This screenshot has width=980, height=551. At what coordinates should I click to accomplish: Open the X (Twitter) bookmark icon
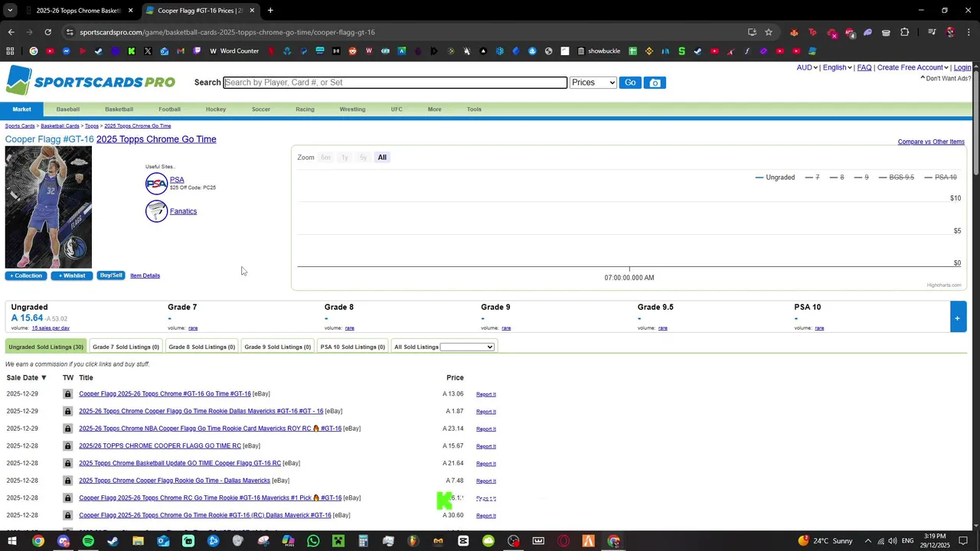pos(148,51)
